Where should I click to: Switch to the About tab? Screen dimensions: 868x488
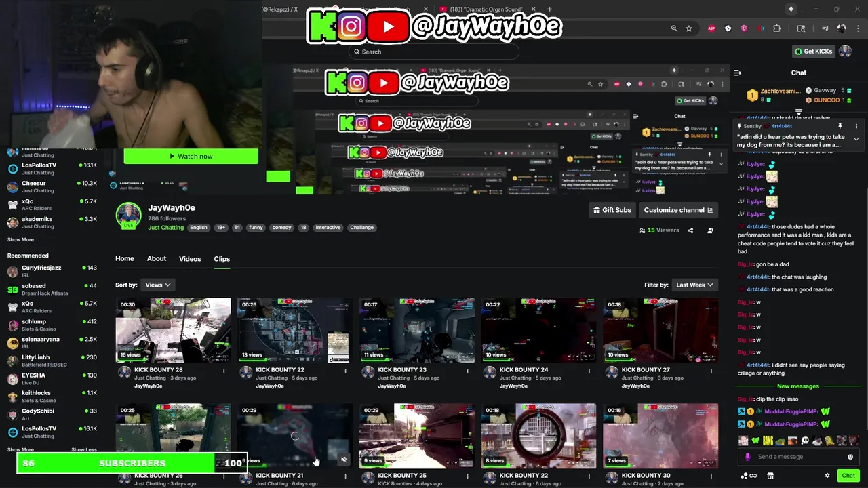(x=157, y=259)
